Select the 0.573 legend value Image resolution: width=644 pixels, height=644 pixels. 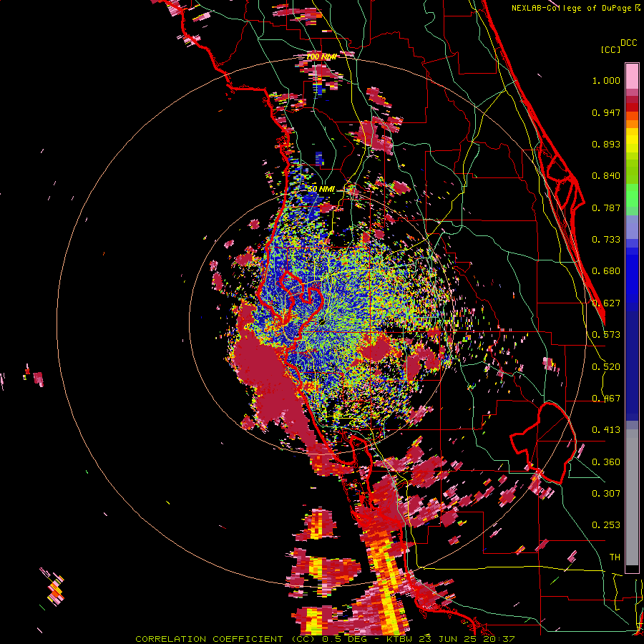[606, 335]
